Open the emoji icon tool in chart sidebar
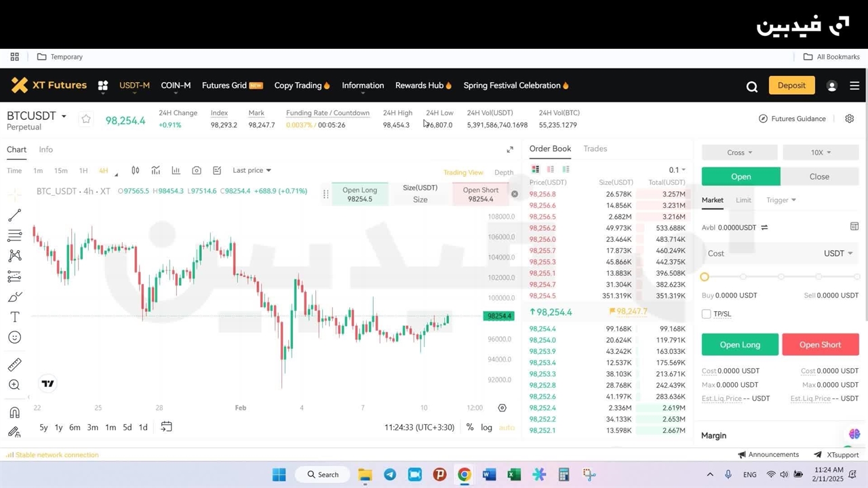Viewport: 868px width, 488px height. click(14, 338)
